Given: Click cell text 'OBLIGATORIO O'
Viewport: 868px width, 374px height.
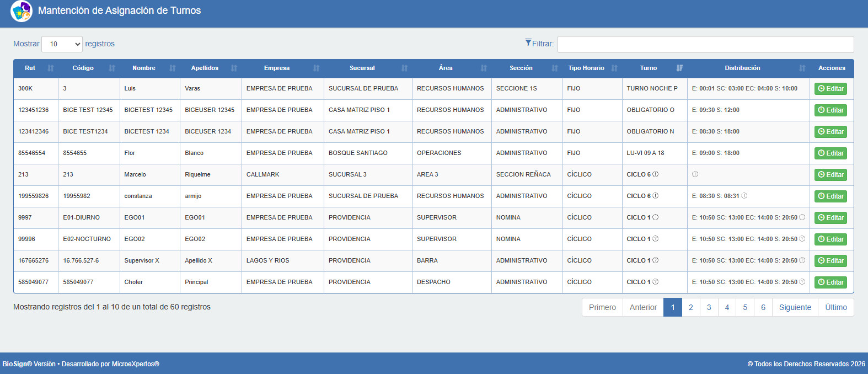Looking at the screenshot, I should [650, 110].
